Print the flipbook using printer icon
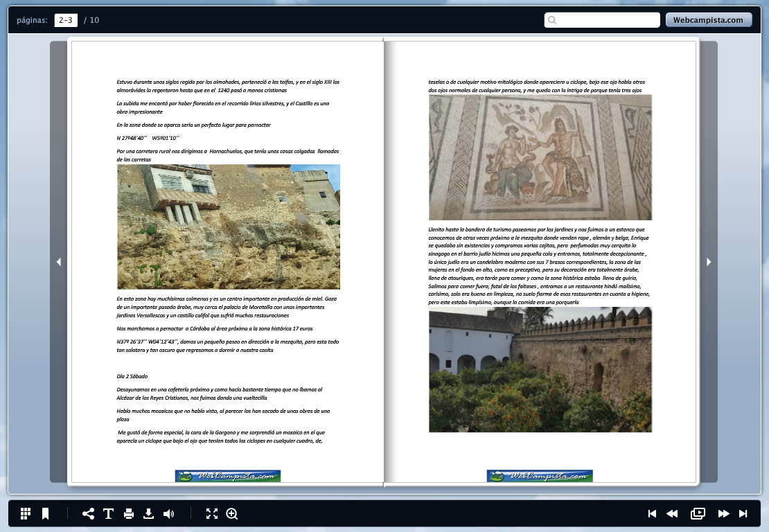 point(128,513)
